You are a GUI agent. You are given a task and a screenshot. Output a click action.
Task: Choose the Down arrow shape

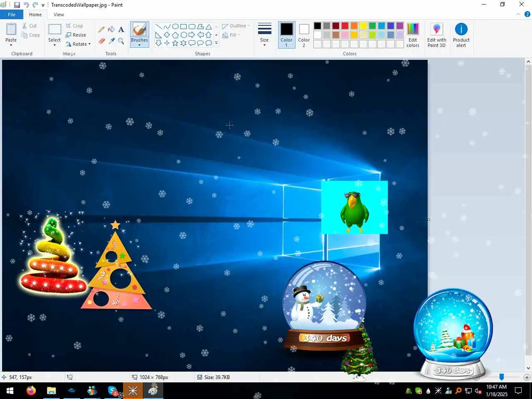point(158,43)
